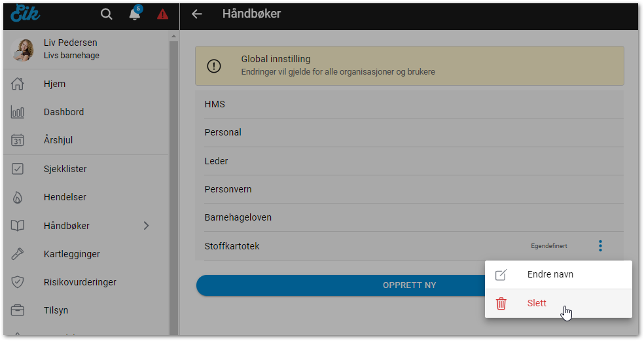Open Dashbord chart icon in sidebar
Screen dimensions: 644x341
[x=18, y=112]
